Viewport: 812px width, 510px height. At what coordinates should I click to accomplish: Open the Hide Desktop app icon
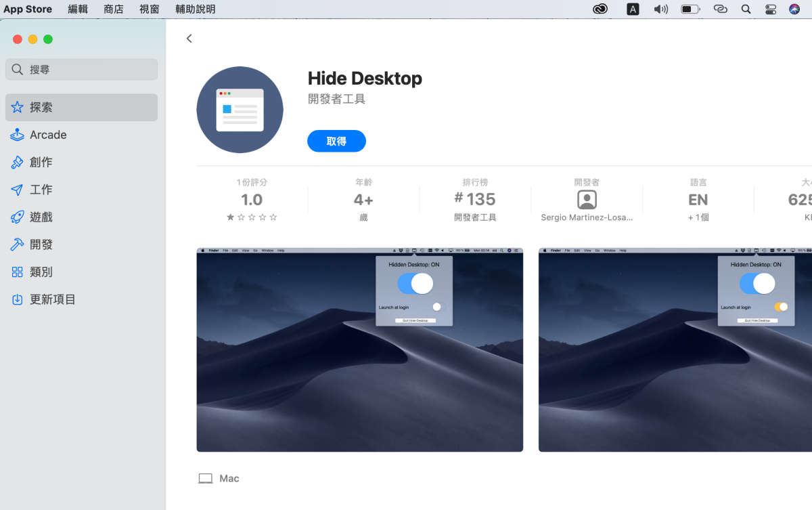240,110
